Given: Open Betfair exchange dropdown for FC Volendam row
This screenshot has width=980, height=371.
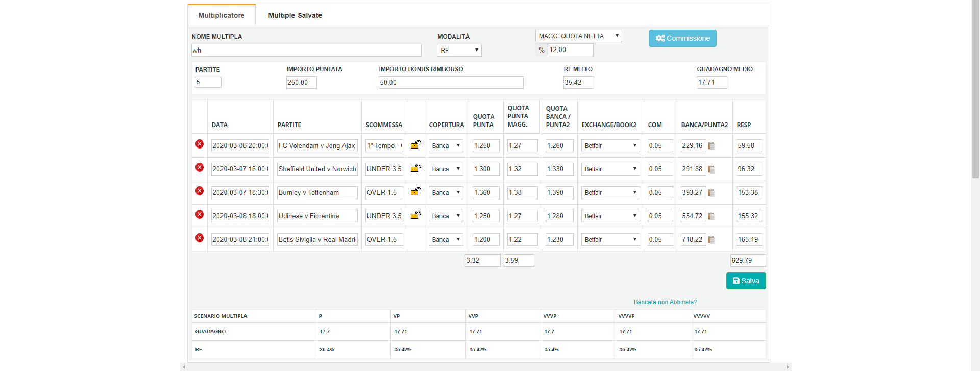Looking at the screenshot, I should [610, 145].
